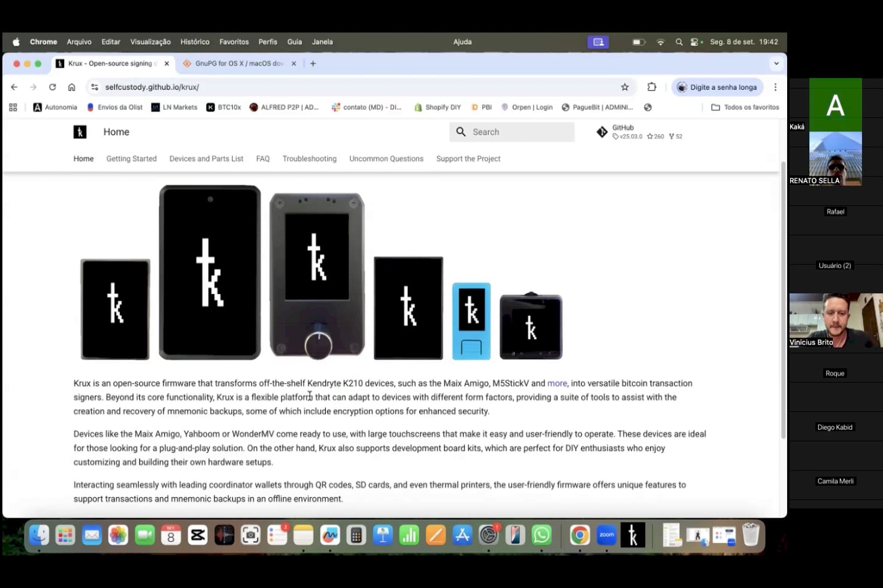Go to the FAQ tab
The width and height of the screenshot is (883, 588).
coord(263,159)
